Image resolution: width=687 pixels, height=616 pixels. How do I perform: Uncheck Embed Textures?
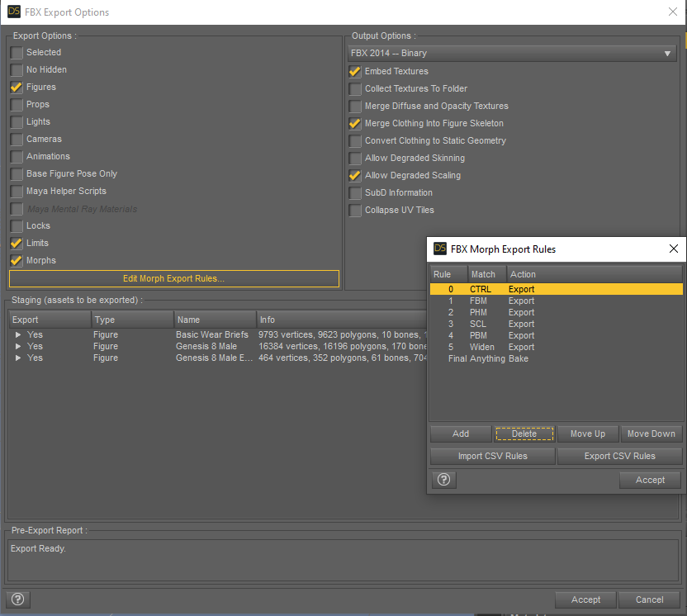[x=355, y=71]
